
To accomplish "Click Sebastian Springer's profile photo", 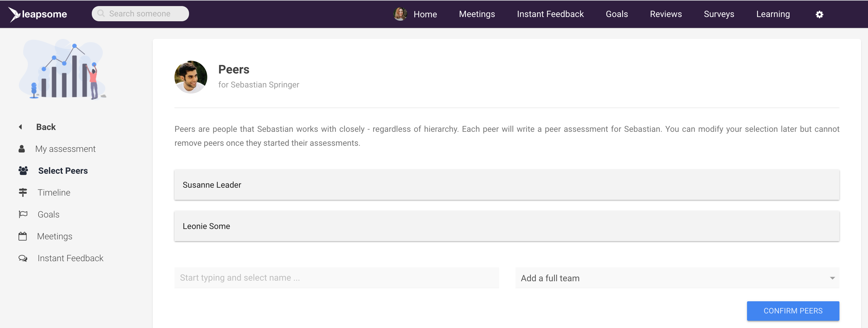I will [191, 77].
